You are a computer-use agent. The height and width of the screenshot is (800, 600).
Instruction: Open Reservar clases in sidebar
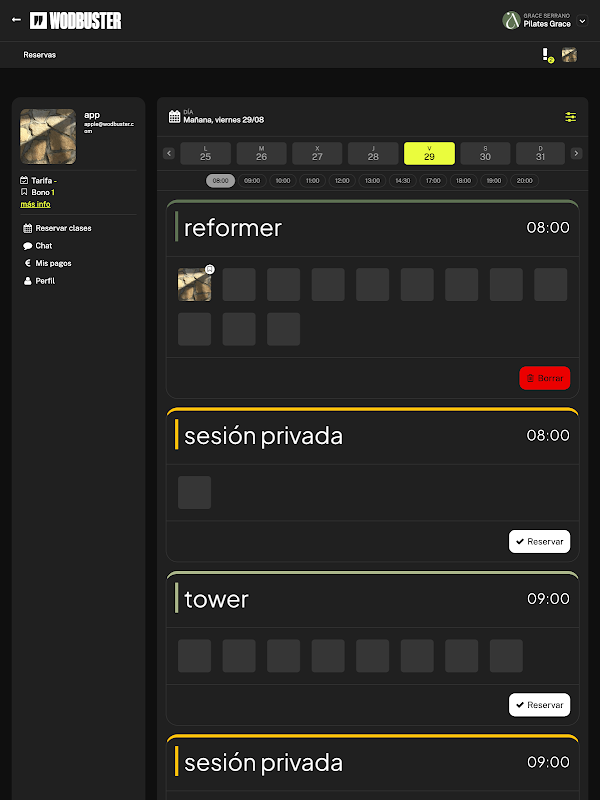(x=57, y=228)
